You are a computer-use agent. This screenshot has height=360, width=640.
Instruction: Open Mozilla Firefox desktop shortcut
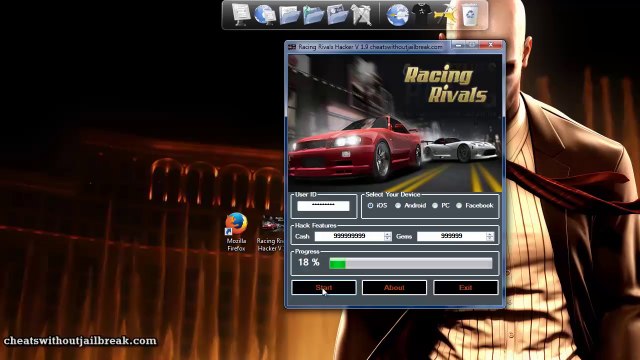pyautogui.click(x=236, y=232)
